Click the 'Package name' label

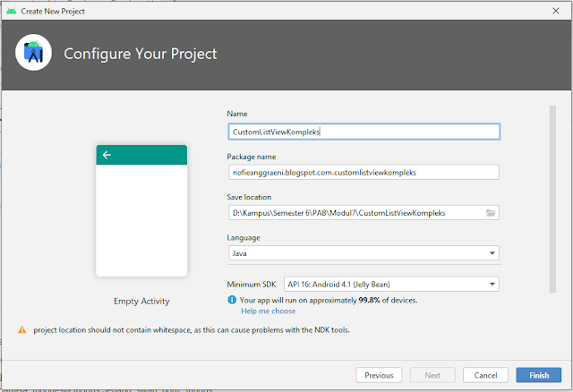[252, 157]
